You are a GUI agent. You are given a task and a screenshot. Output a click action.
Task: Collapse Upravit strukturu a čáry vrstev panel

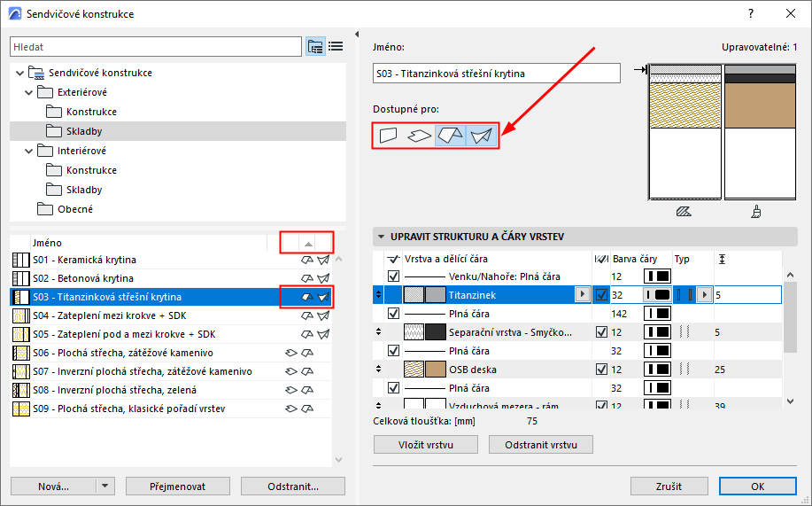[381, 237]
